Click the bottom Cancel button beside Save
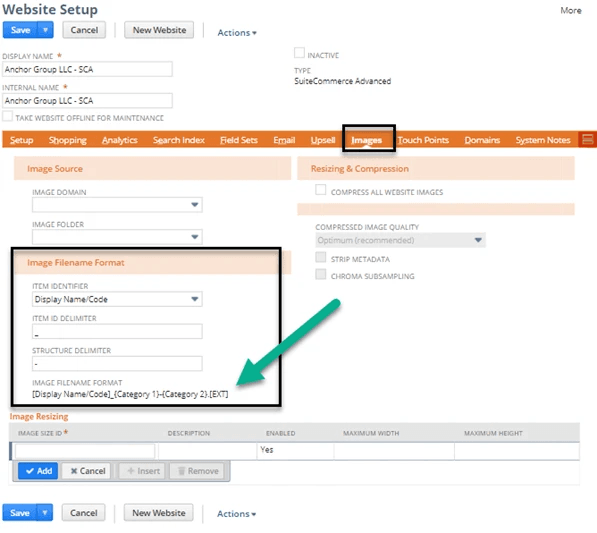Screen dimensions: 597x533 (x=84, y=513)
